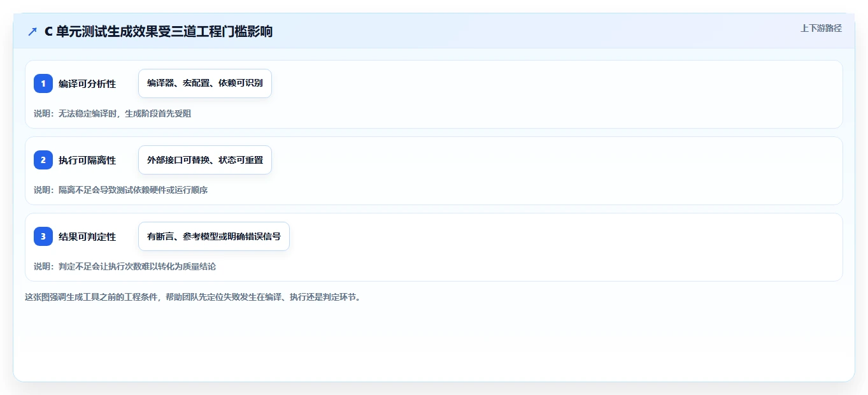Select step number 3 badge
This screenshot has height=395, width=868.
[43, 236]
